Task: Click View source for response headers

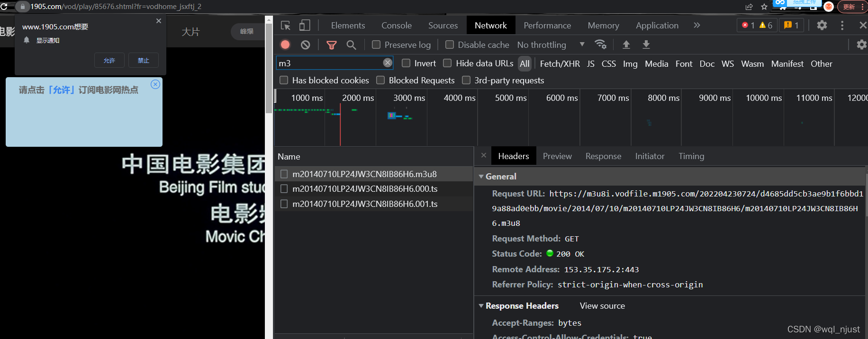Action: coord(602,305)
